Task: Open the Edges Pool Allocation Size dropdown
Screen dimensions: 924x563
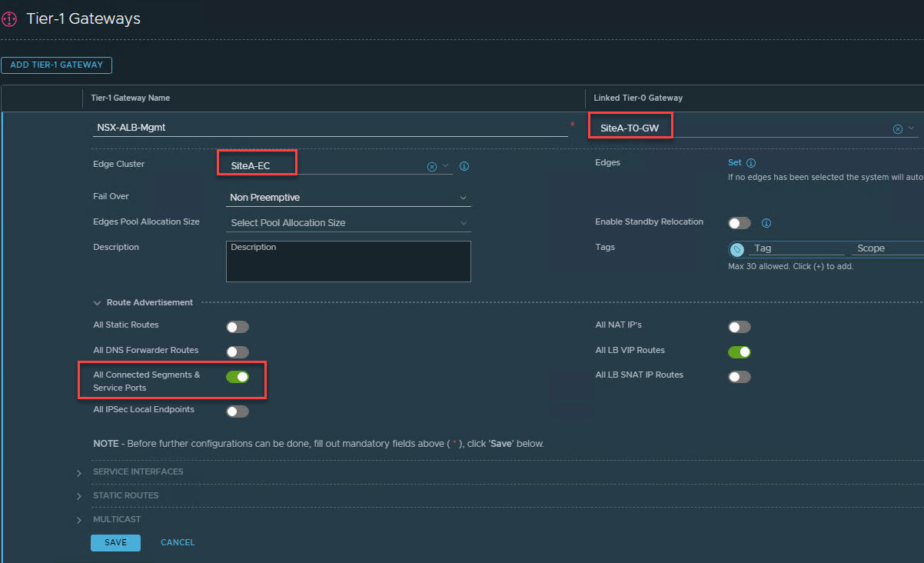Action: (x=350, y=223)
